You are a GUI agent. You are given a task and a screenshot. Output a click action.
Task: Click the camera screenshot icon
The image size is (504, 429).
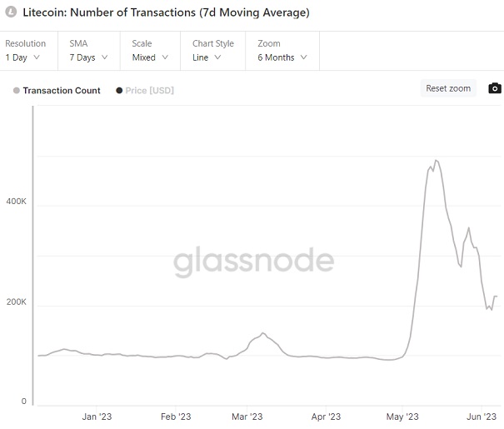pyautogui.click(x=495, y=88)
